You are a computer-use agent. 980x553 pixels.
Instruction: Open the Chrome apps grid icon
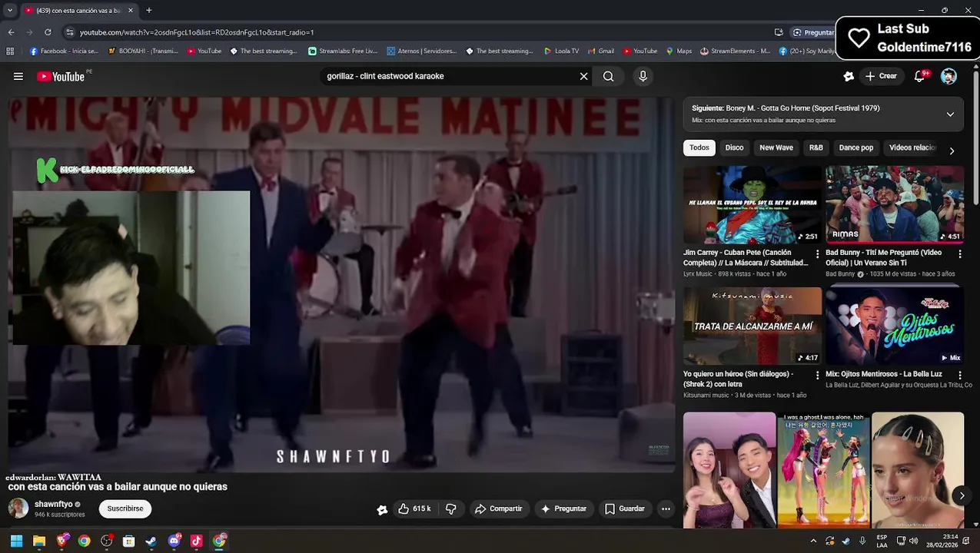(10, 51)
